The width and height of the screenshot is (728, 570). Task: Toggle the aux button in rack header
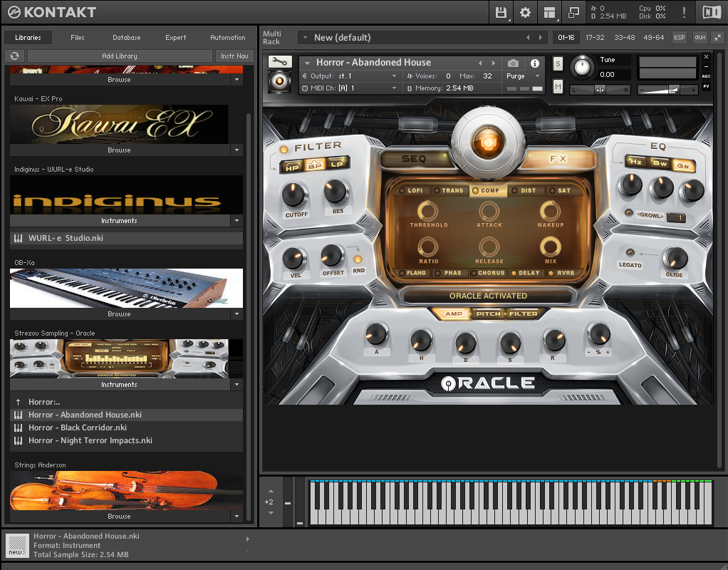coord(700,37)
